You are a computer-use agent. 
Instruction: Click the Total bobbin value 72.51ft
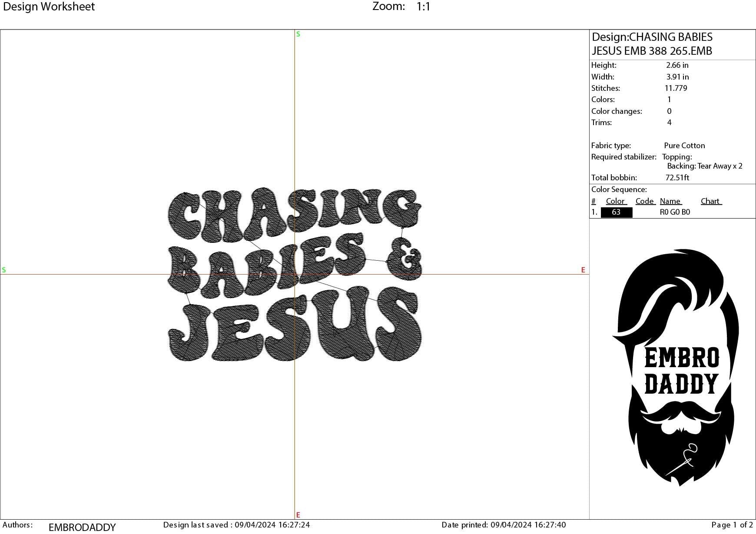(677, 178)
